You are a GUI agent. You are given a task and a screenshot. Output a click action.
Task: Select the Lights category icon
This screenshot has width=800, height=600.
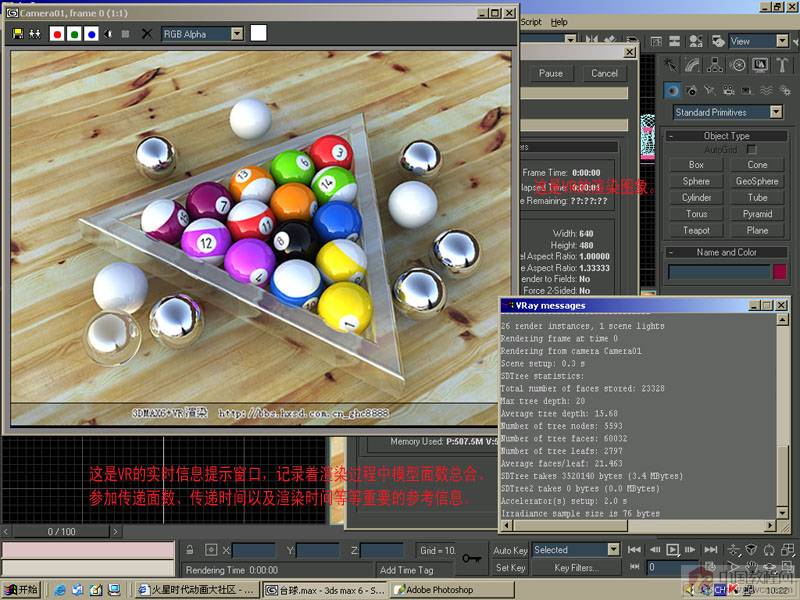coord(710,91)
